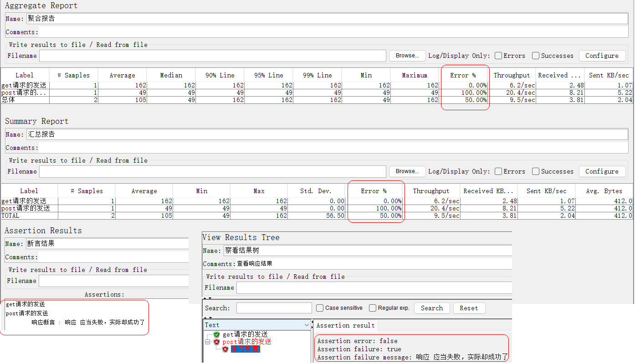Focus the Assertion Results Filename field

click(113, 281)
